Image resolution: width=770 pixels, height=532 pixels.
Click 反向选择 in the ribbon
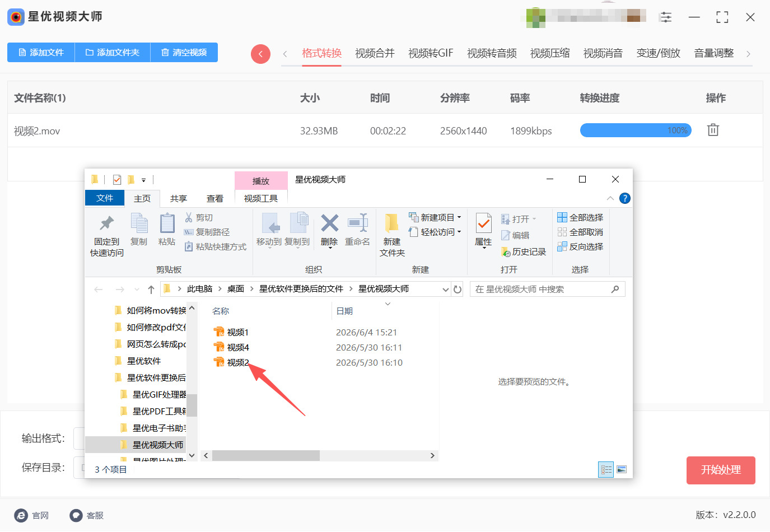click(x=580, y=246)
